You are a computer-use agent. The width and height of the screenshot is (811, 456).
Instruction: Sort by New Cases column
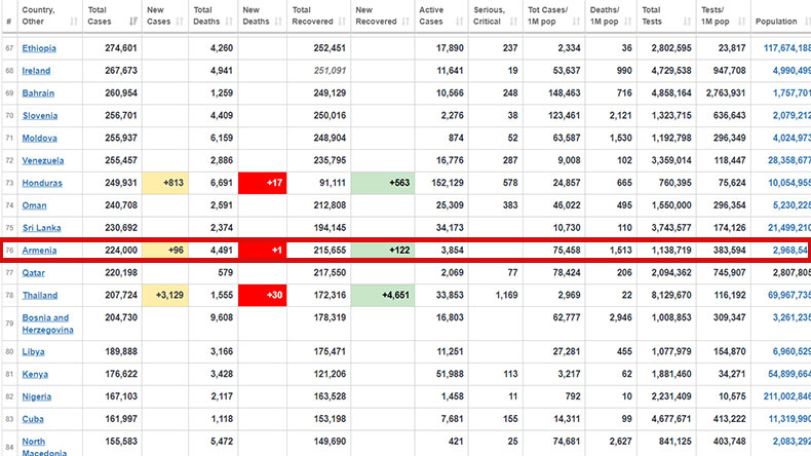tap(165, 16)
